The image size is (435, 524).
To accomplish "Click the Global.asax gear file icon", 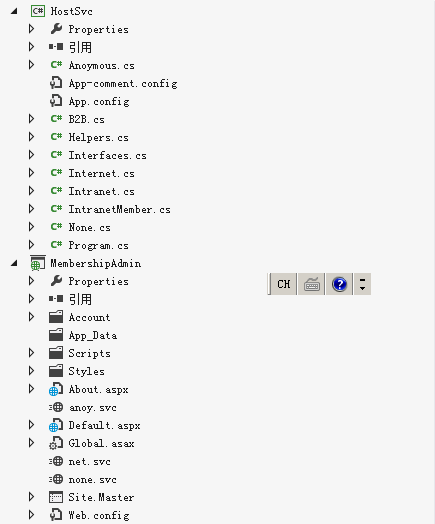I will 56,443.
